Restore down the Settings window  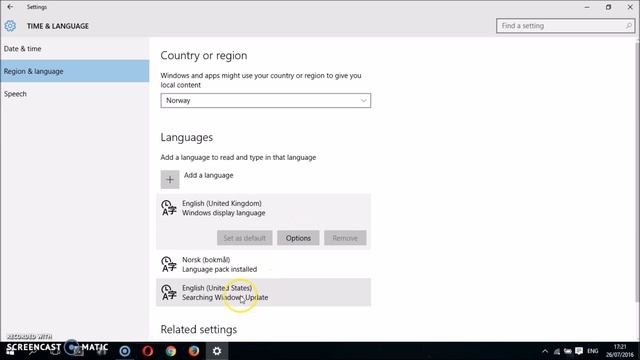(x=608, y=7)
